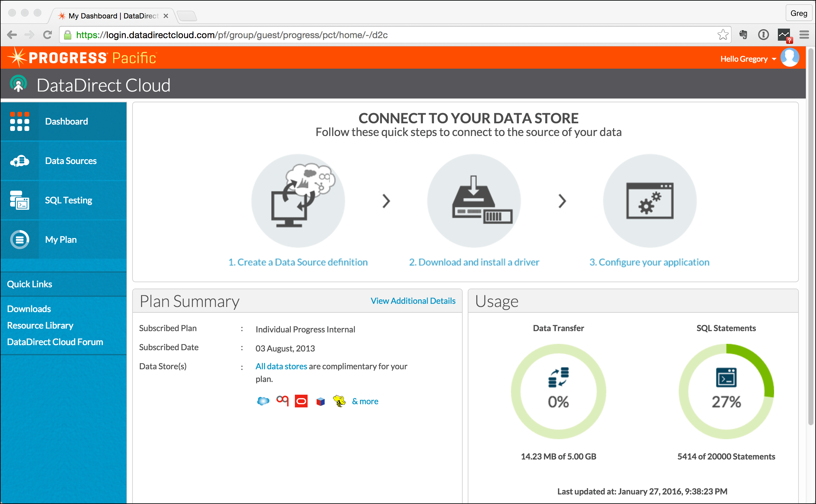This screenshot has height=504, width=816.
Task: Open My Plan circle icon
Action: tap(20, 239)
